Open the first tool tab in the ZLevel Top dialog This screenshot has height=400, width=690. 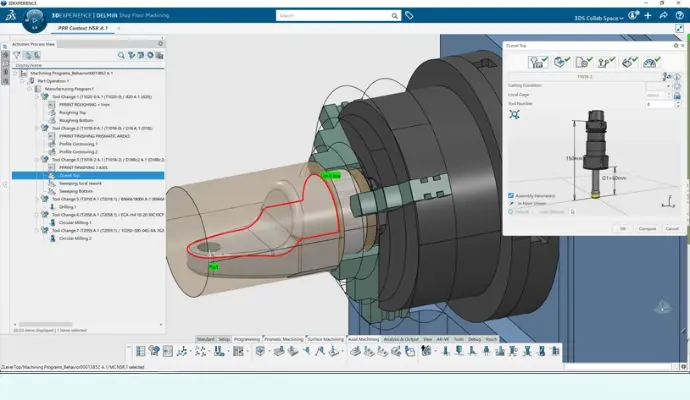pyautogui.click(x=538, y=62)
